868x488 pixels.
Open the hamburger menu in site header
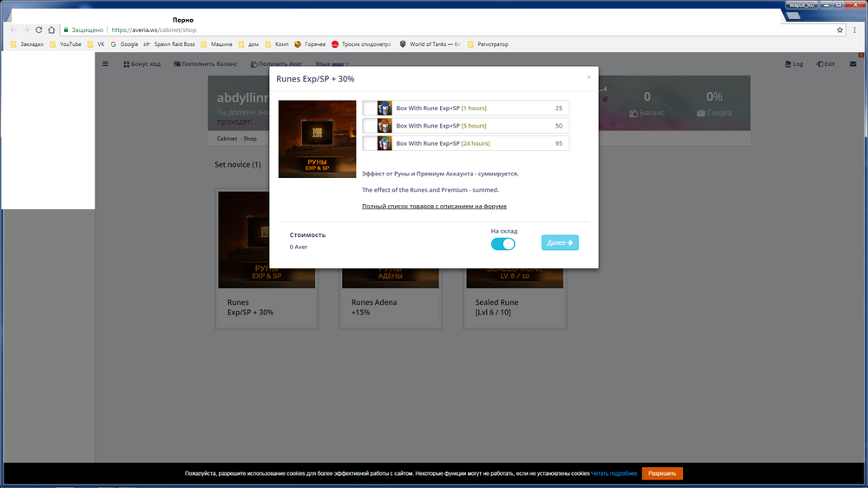pyautogui.click(x=106, y=64)
